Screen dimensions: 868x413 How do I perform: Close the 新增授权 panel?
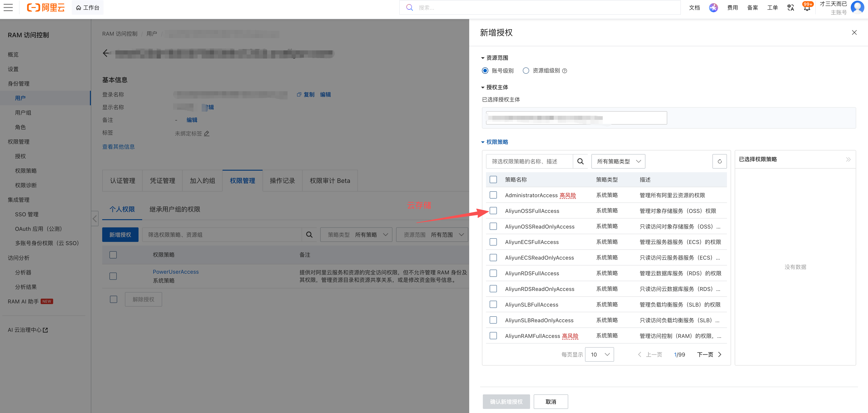(x=854, y=32)
